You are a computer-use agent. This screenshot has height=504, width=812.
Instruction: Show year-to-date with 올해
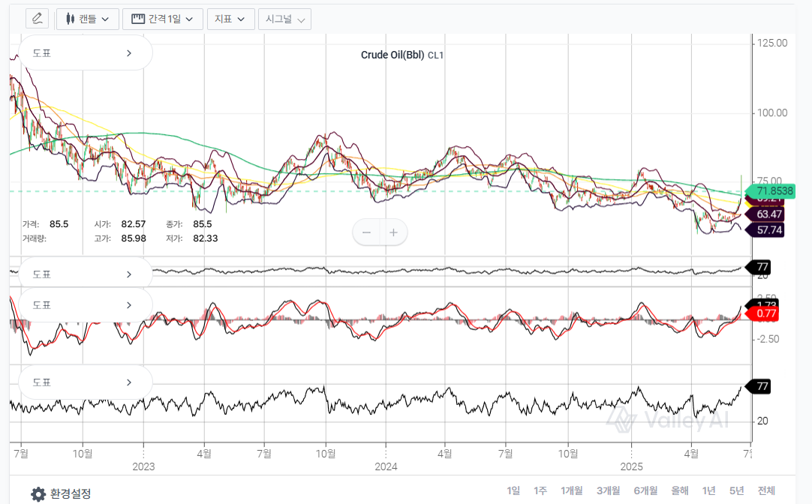pos(679,490)
